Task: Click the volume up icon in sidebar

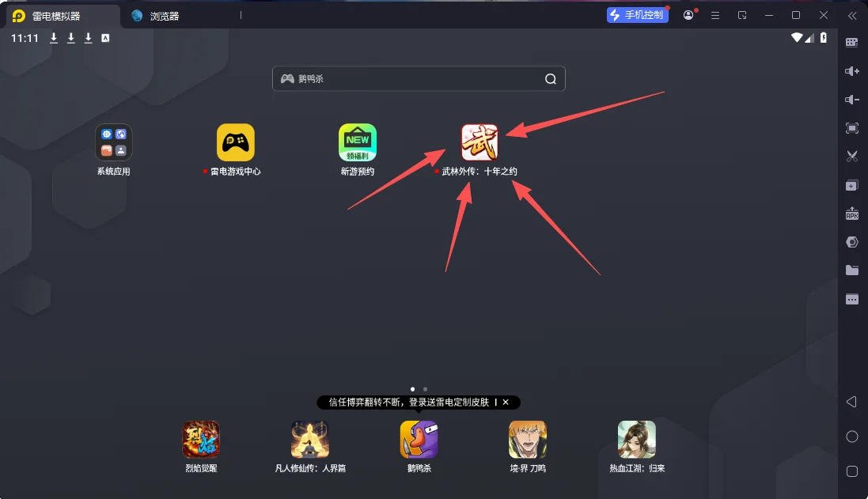Action: (x=852, y=71)
